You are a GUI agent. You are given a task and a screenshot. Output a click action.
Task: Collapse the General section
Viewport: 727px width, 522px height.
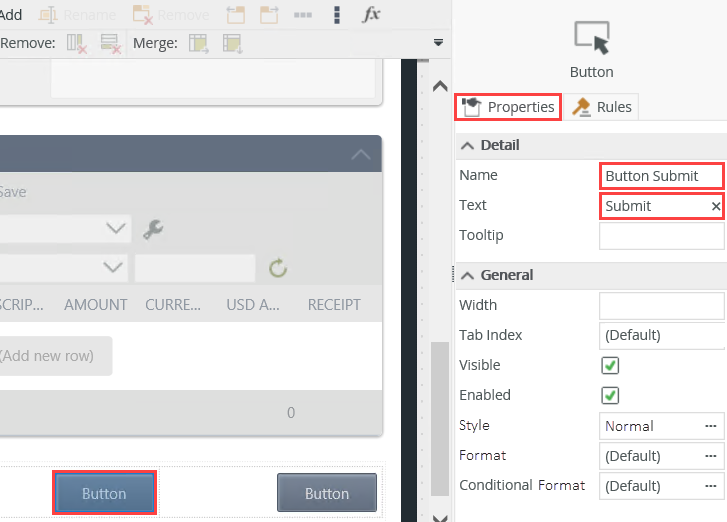467,275
